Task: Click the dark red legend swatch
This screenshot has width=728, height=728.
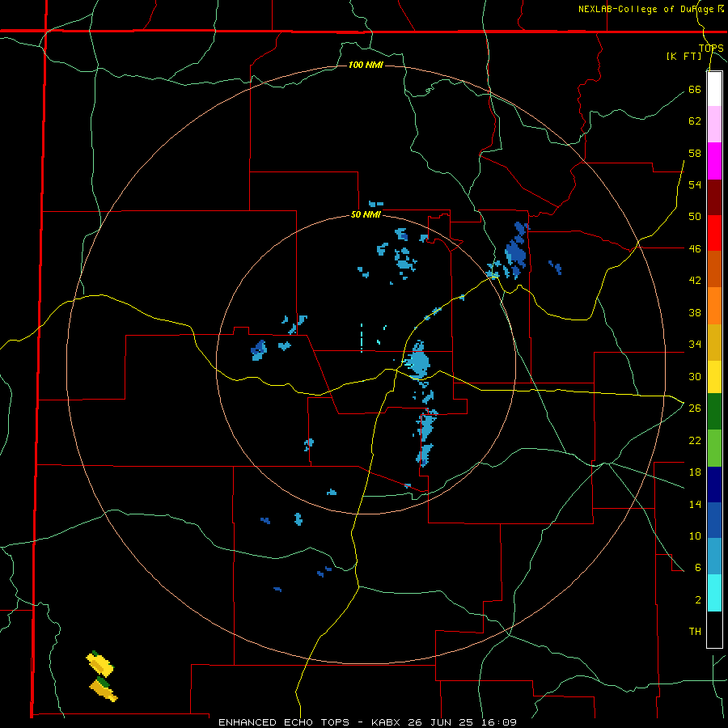Action: (714, 198)
